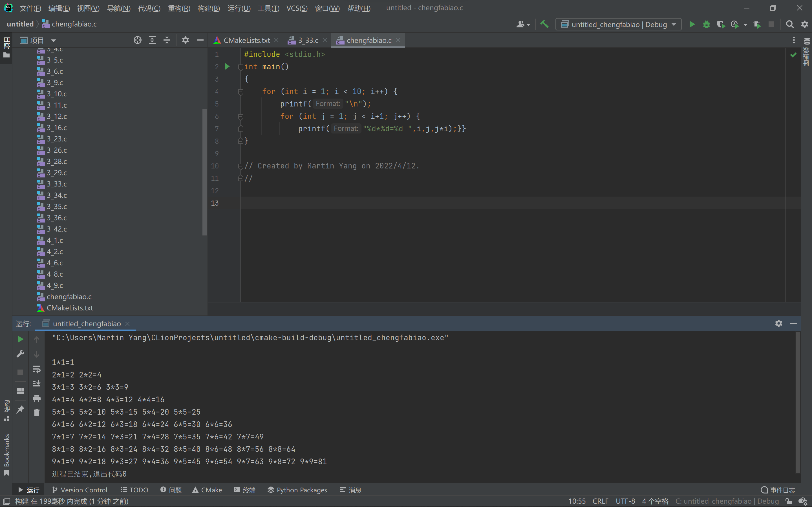Open the 终端 terminal tool window
The height and width of the screenshot is (507, 812).
click(x=245, y=490)
